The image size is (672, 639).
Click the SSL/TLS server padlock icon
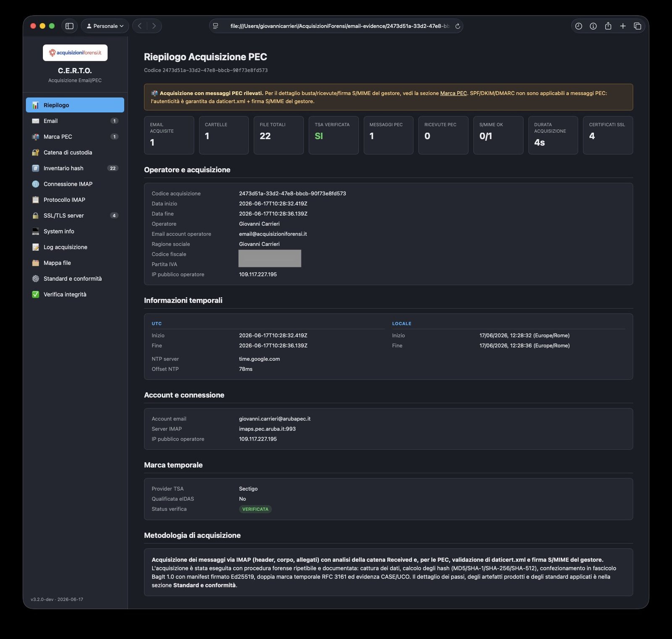36,215
